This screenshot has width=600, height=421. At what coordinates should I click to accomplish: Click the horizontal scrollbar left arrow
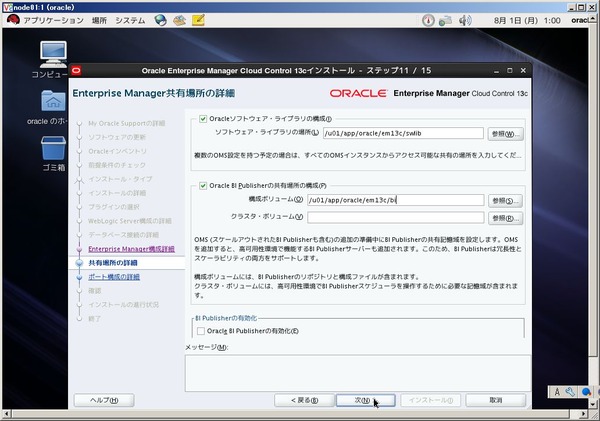[x=7, y=414]
